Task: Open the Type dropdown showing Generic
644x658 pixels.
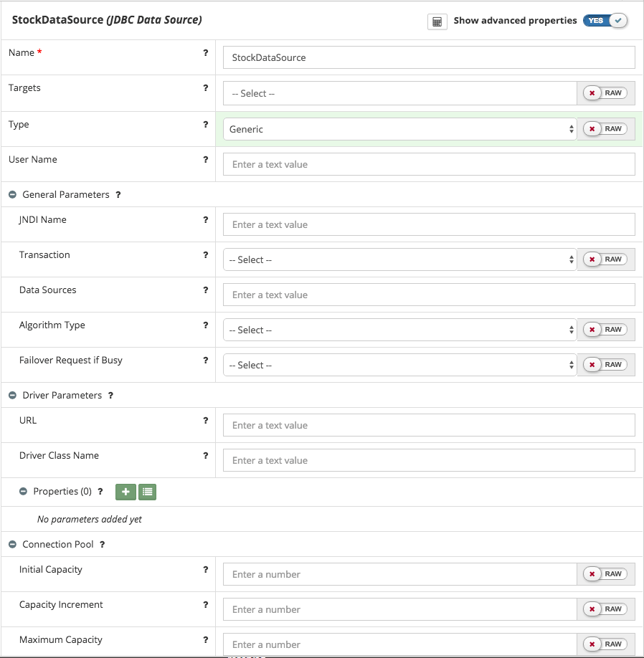Action: [x=398, y=129]
